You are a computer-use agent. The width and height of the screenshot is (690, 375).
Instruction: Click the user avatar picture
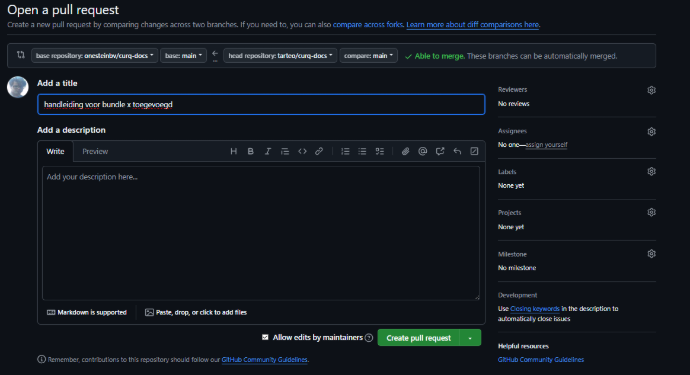pos(18,87)
